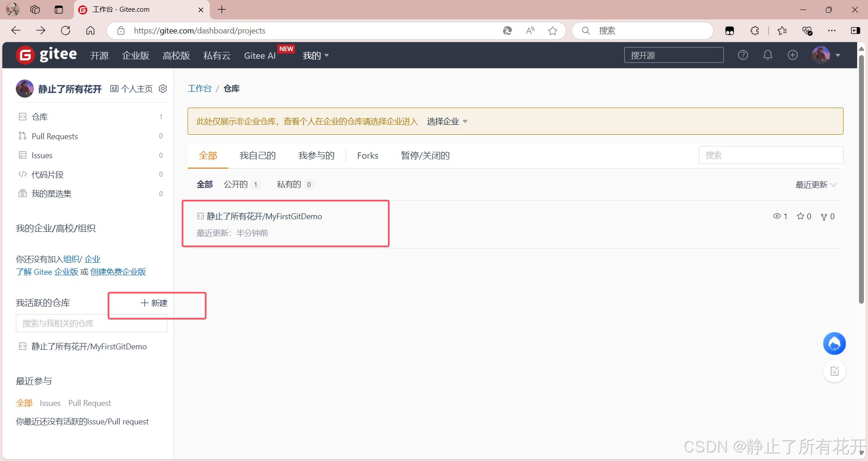
Task: Open the browser extensions icon
Action: coord(755,30)
